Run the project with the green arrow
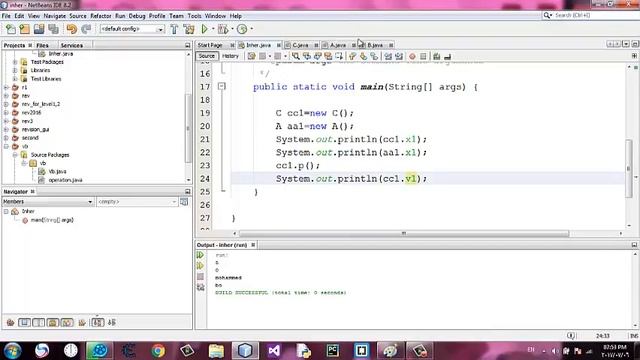 tap(204, 29)
